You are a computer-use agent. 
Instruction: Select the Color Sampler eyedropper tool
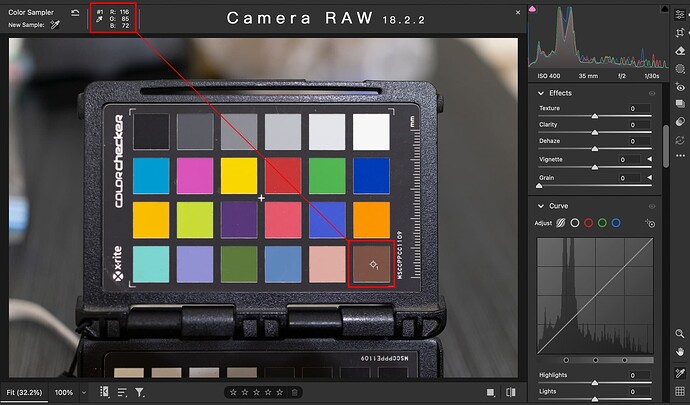pyautogui.click(x=680, y=373)
